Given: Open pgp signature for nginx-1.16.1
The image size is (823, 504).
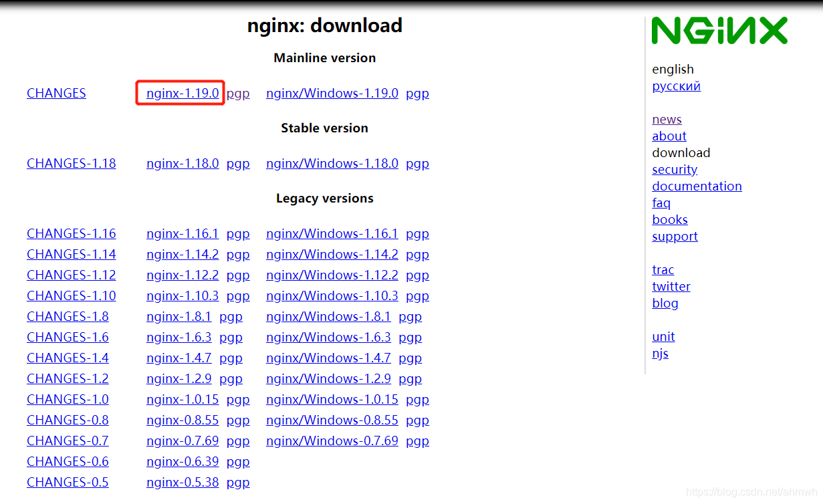Looking at the screenshot, I should [238, 234].
